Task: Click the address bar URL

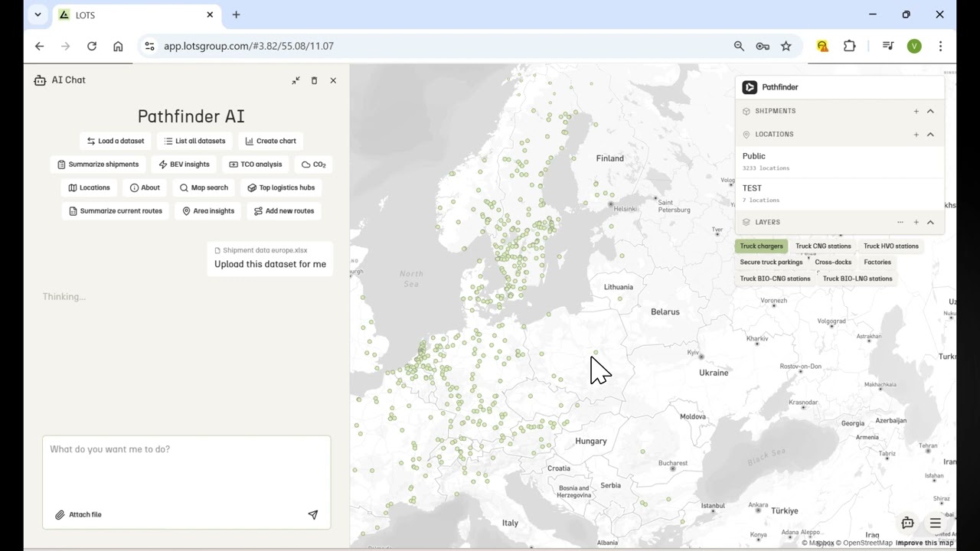Action: 249,46
